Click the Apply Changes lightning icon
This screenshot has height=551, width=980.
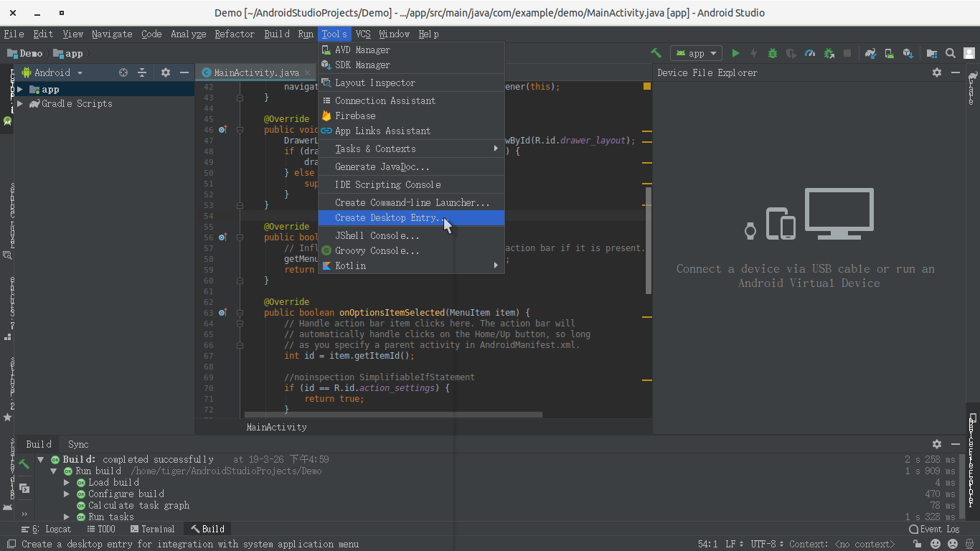[x=753, y=53]
